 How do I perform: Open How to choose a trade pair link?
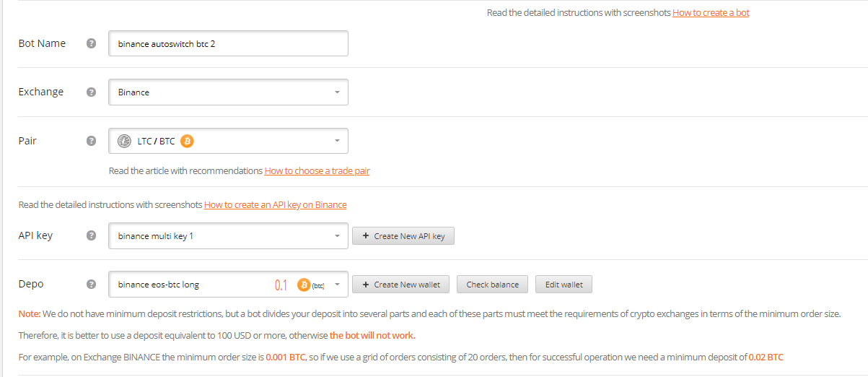317,170
